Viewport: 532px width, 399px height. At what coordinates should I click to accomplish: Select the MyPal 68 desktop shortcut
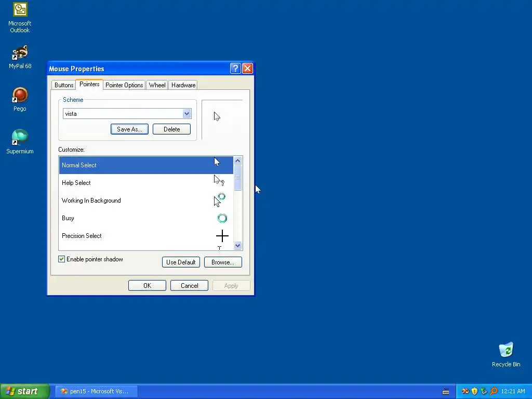tap(20, 57)
